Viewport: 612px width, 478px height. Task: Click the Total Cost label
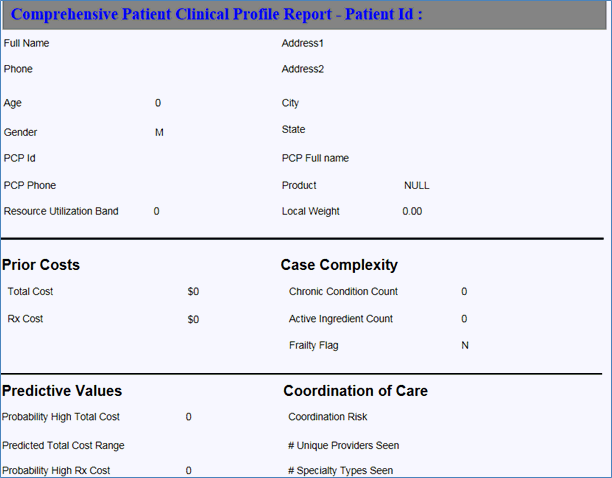point(30,291)
